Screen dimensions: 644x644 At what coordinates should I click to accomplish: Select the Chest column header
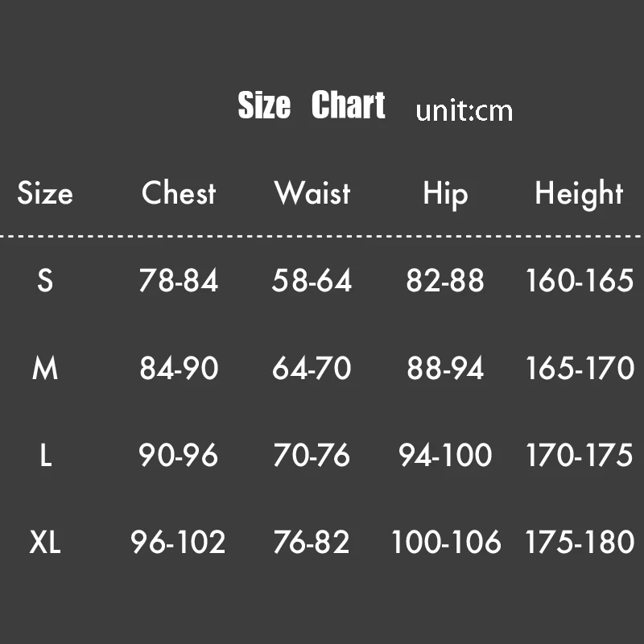click(x=179, y=194)
